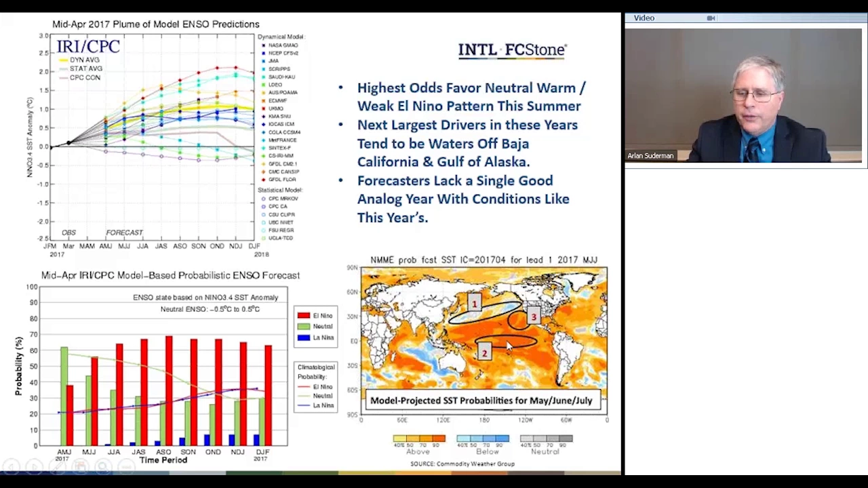The height and width of the screenshot is (488, 868).
Task: Click the STAT AVG legend entry
Action: pyautogui.click(x=80, y=68)
